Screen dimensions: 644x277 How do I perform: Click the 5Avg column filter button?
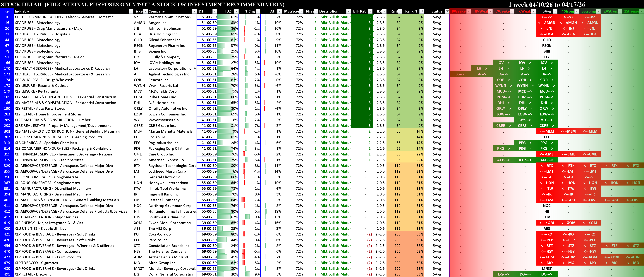pos(555,11)
